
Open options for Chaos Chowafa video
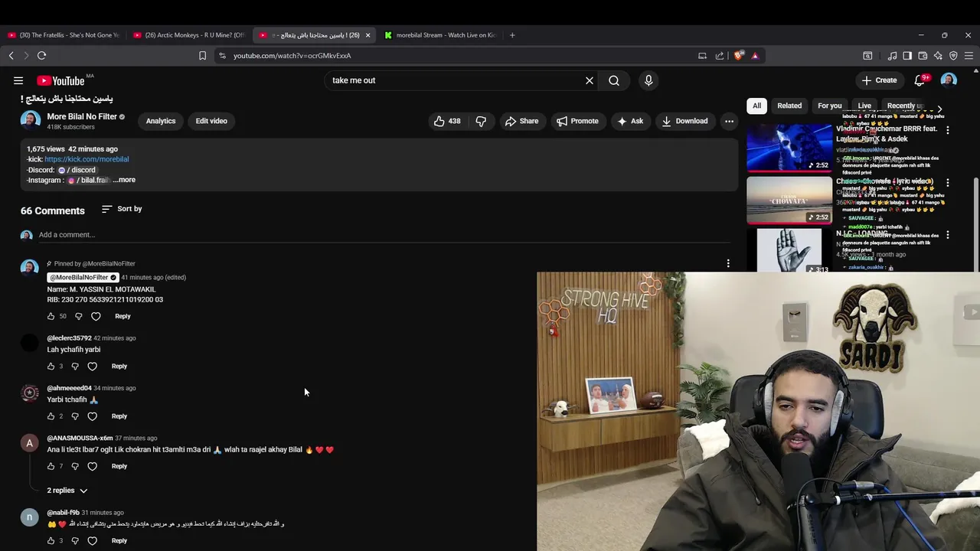pyautogui.click(x=948, y=183)
